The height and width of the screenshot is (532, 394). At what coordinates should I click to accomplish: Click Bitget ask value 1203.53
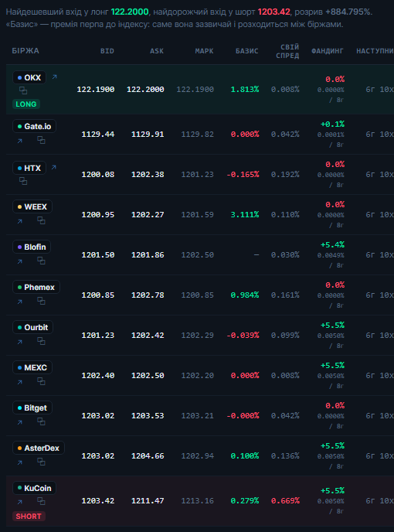[x=148, y=416]
